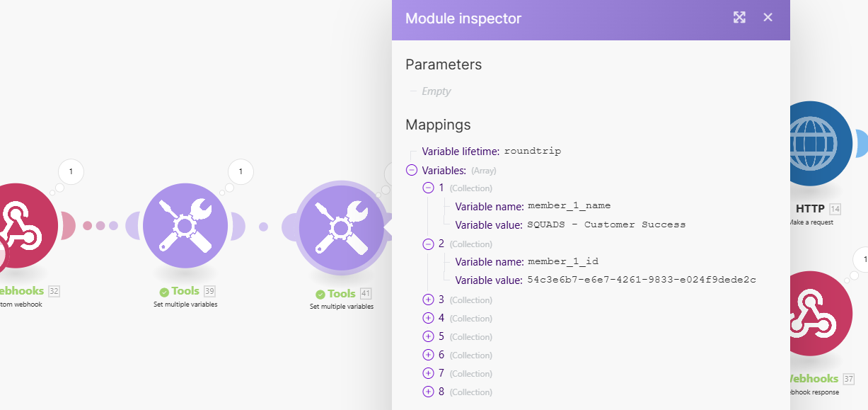Image resolution: width=868 pixels, height=410 pixels.
Task: Close the Module inspector panel
Action: (768, 18)
